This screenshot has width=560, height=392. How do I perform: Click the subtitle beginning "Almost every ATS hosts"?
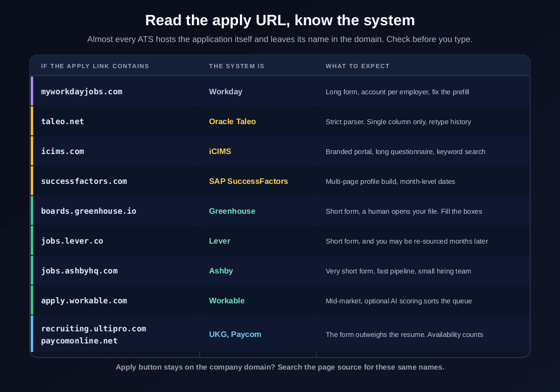280,39
